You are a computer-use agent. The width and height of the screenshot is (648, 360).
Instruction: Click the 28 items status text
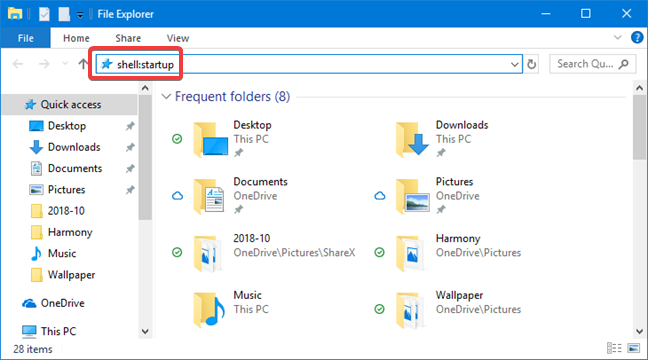tap(33, 349)
